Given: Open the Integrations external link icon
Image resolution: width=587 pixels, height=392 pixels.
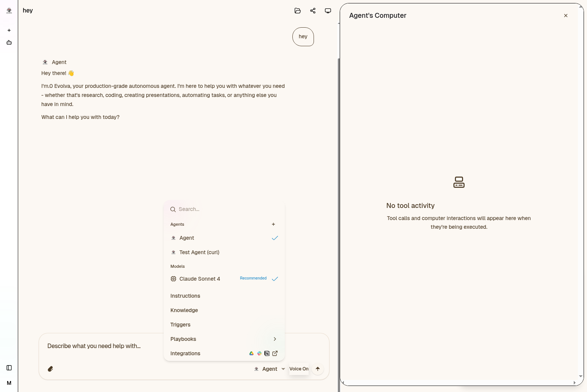Looking at the screenshot, I should (x=275, y=353).
